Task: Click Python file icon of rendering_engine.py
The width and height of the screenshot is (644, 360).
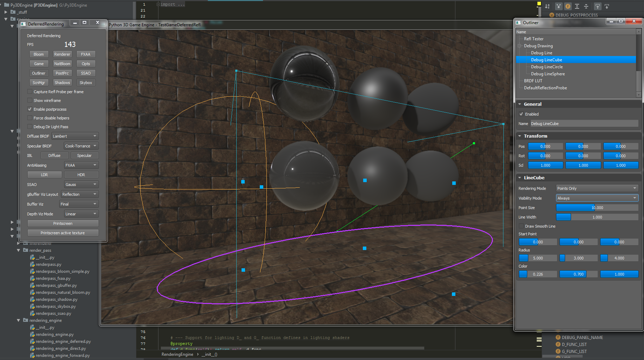Action: coord(32,334)
